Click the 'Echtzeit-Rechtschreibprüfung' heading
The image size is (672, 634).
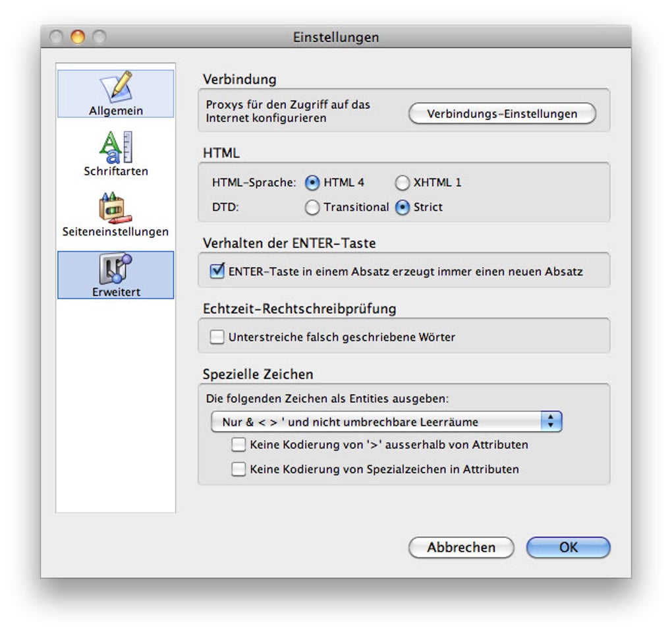coord(300,309)
